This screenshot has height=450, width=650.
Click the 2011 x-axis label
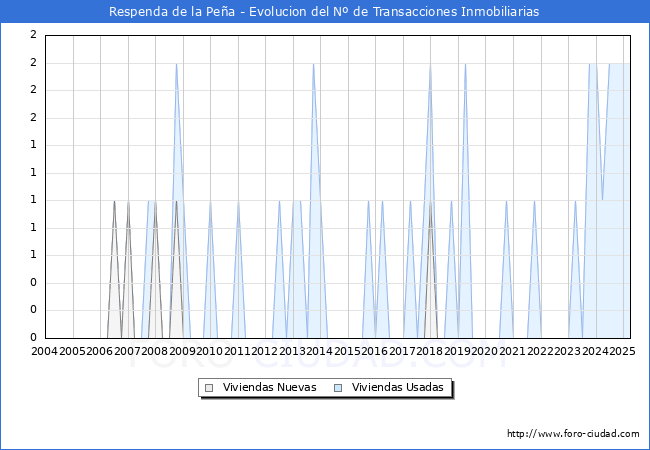[x=238, y=351]
